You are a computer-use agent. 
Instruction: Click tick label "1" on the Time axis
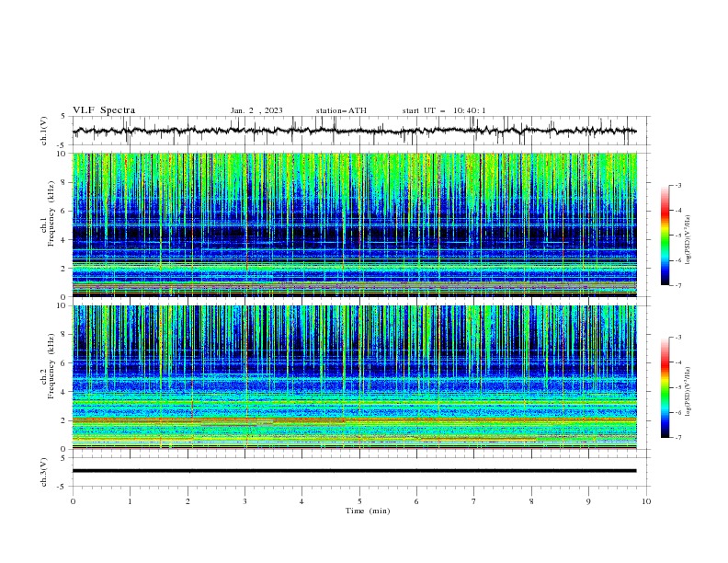pyautogui.click(x=130, y=501)
